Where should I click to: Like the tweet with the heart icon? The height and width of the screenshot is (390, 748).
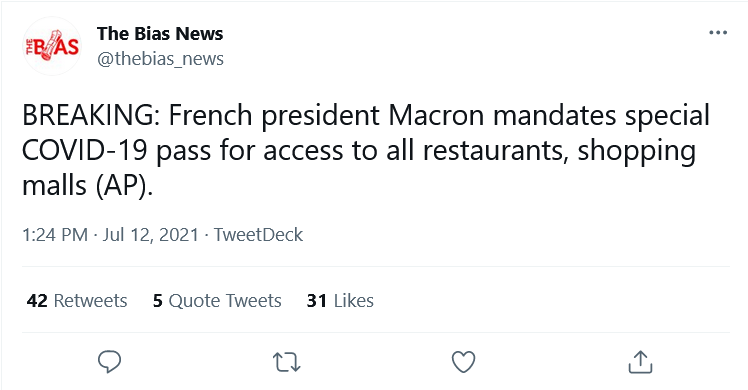(463, 362)
